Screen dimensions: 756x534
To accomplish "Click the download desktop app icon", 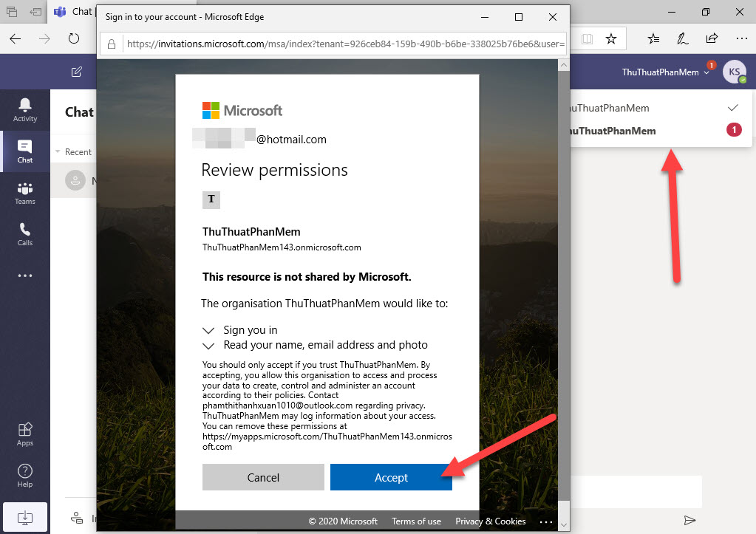I will (24, 516).
